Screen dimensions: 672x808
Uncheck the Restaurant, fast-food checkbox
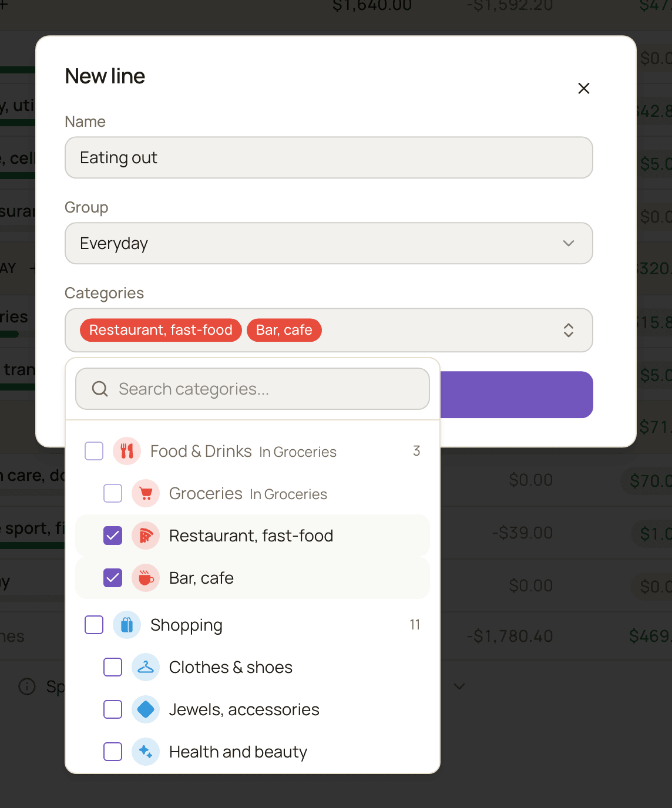point(113,536)
